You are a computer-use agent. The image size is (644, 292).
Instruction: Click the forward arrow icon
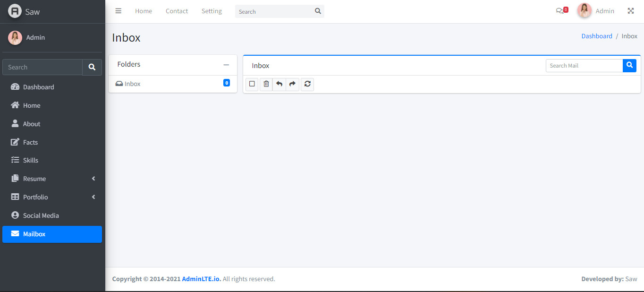292,84
